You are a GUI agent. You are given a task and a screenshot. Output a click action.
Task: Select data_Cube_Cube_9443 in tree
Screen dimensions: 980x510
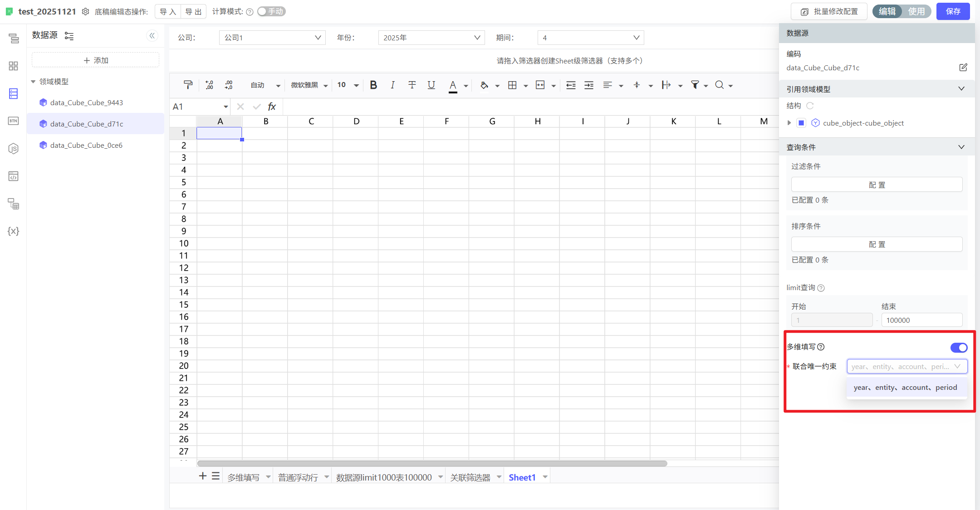click(x=86, y=102)
